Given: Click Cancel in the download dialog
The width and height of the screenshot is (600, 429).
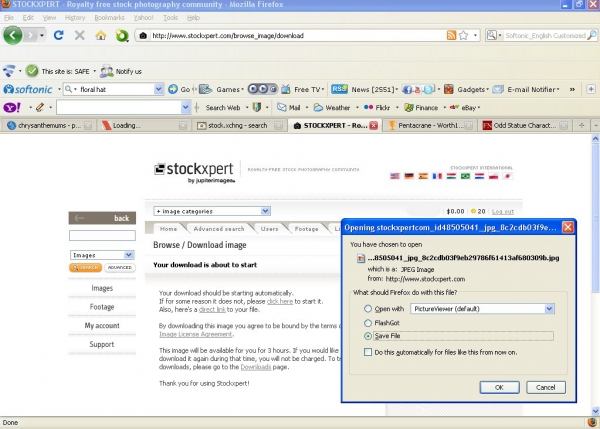Looking at the screenshot, I should click(x=546, y=387).
